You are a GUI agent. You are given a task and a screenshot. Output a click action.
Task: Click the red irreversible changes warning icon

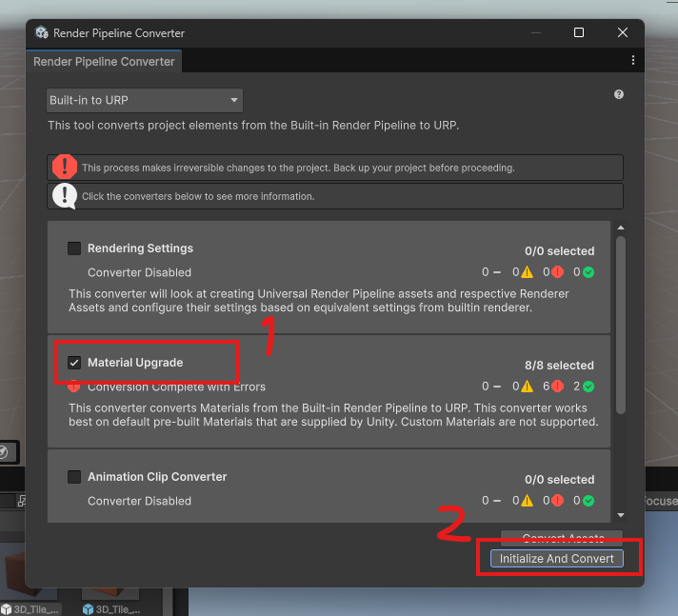tap(65, 168)
